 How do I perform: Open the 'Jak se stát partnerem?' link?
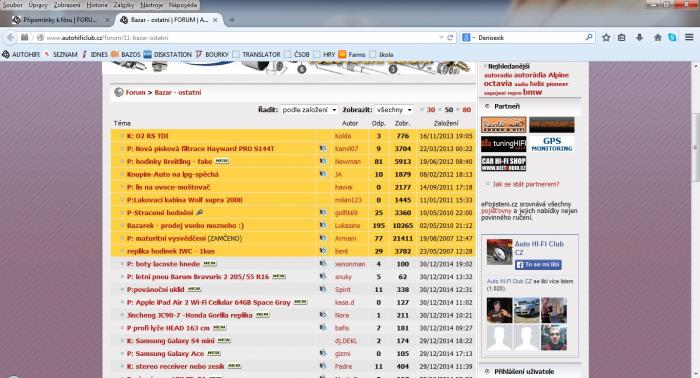pos(526,184)
